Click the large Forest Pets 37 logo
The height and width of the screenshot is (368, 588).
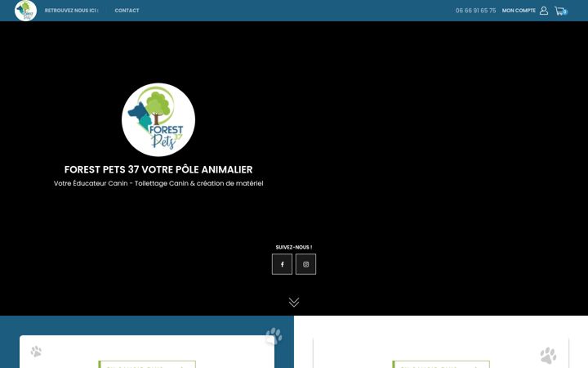coord(158,119)
